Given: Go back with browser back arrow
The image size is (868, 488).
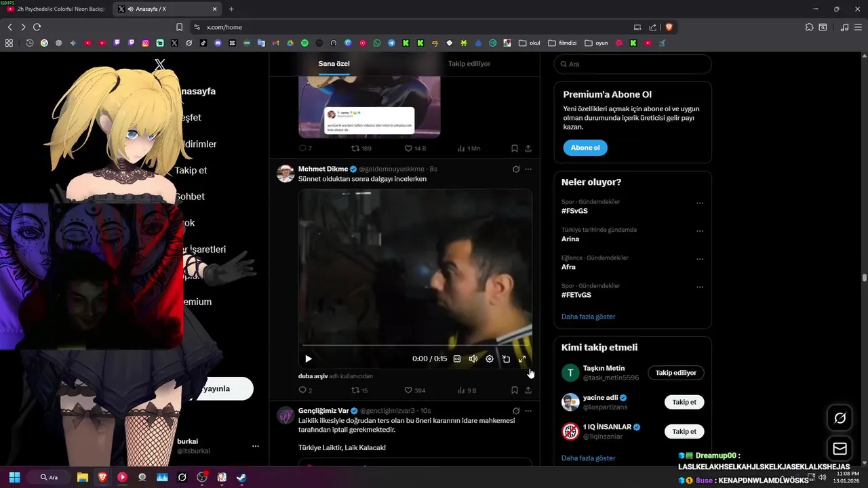Looking at the screenshot, I should tap(10, 27).
